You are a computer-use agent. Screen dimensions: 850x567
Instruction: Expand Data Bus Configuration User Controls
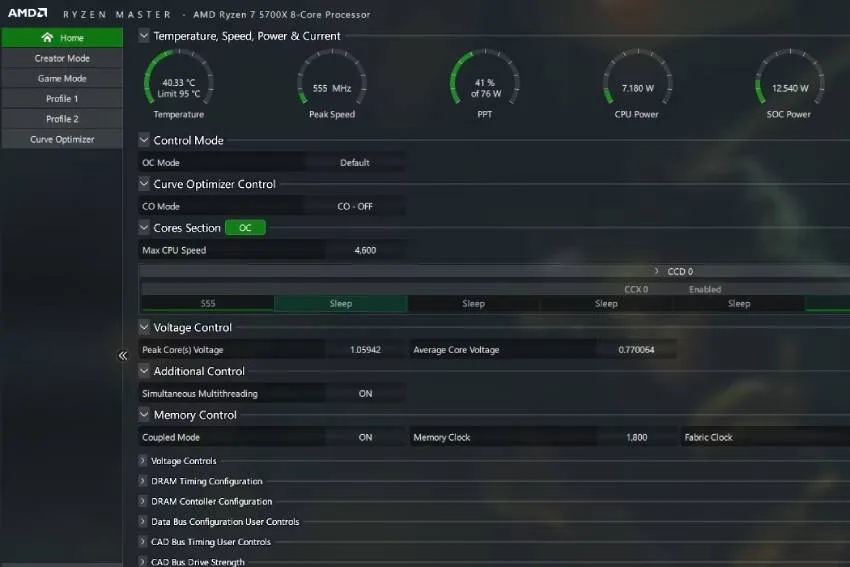click(x=143, y=521)
